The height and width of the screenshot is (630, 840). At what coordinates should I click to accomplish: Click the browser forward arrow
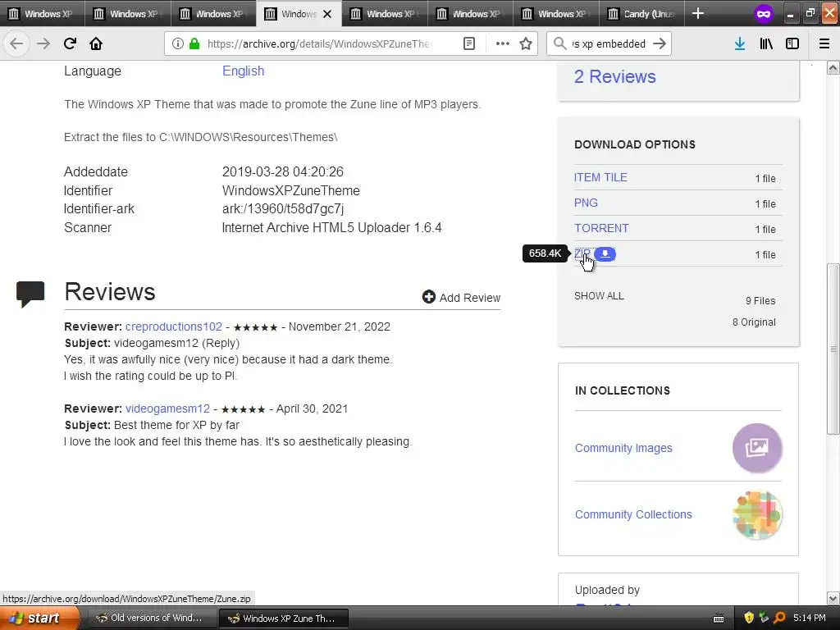click(43, 43)
